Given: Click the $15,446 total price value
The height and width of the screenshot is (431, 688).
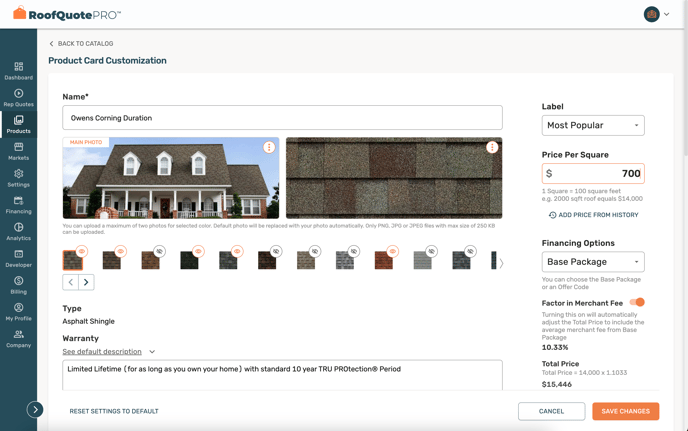Looking at the screenshot, I should 557,384.
